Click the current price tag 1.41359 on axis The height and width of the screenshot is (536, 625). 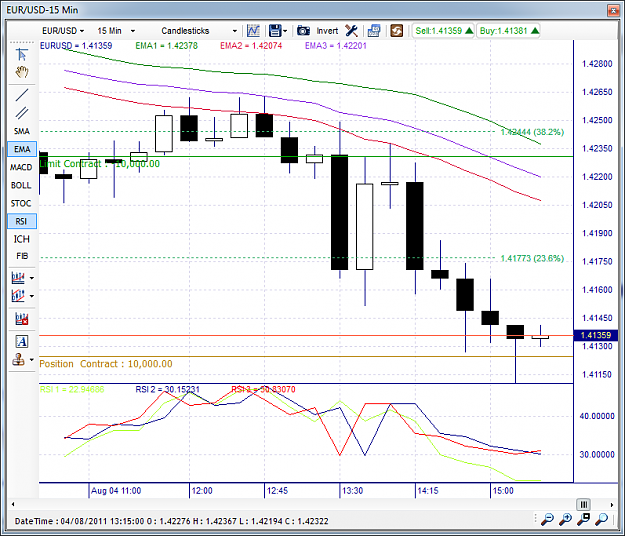click(x=596, y=335)
